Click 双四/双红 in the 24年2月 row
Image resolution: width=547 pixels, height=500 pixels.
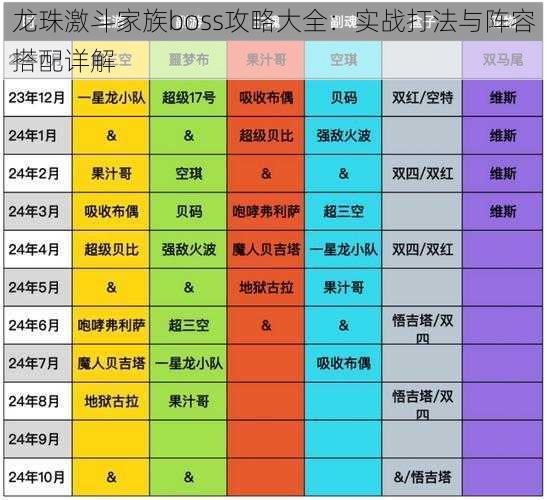(422, 173)
